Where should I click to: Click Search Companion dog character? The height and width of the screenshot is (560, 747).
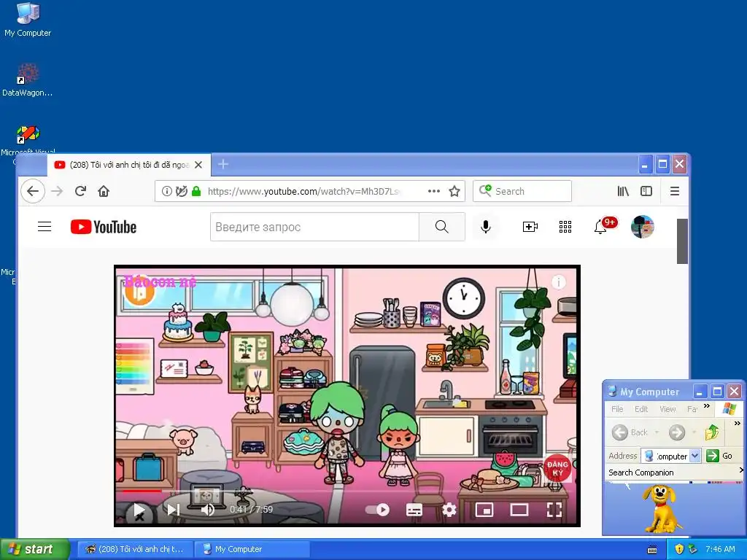(661, 508)
